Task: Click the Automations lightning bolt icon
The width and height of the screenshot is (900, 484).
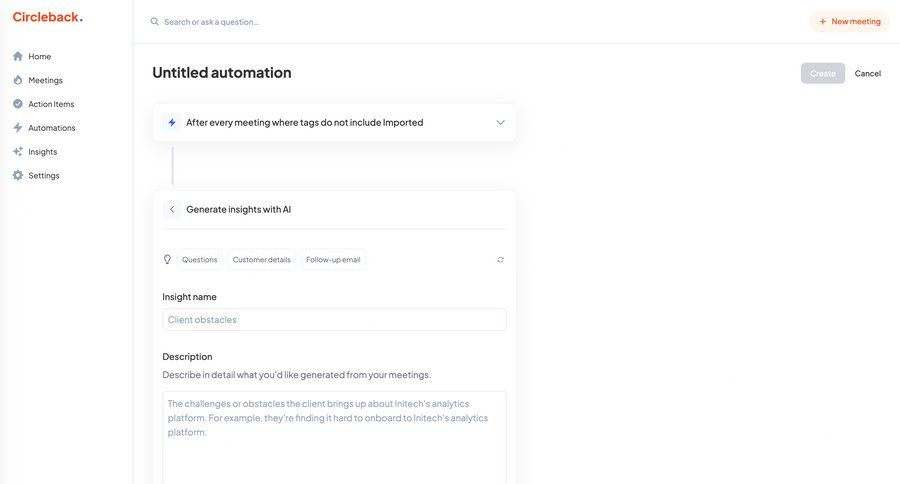Action: tap(18, 128)
